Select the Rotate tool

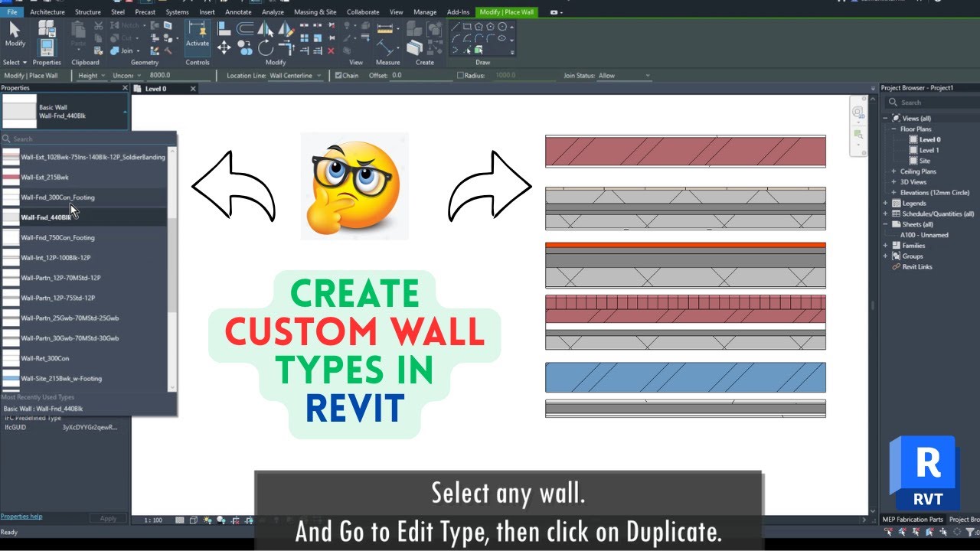(x=265, y=48)
